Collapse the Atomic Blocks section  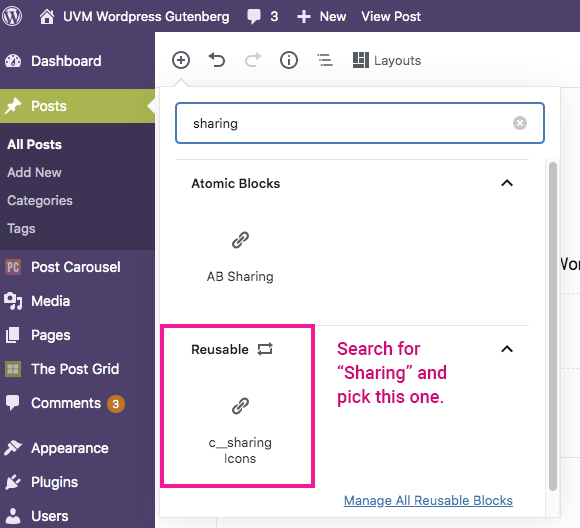click(x=507, y=183)
